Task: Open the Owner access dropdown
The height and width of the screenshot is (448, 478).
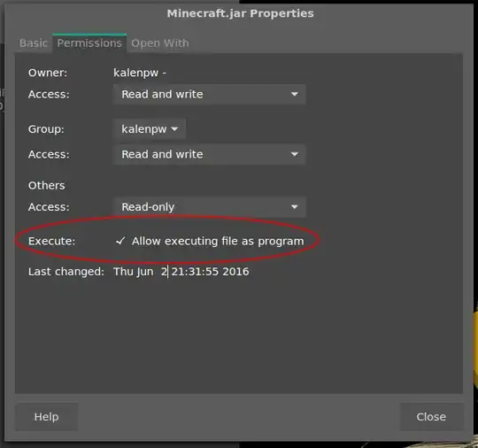Action: (210, 94)
